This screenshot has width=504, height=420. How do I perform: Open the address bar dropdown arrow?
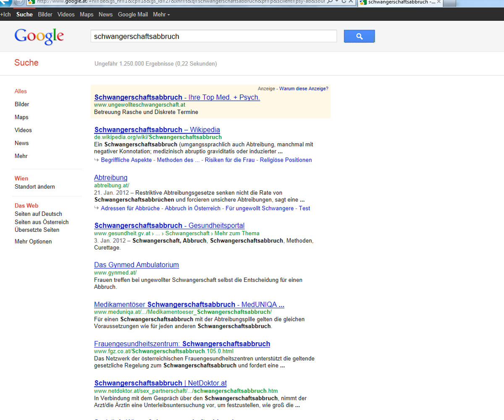[x=337, y=2]
